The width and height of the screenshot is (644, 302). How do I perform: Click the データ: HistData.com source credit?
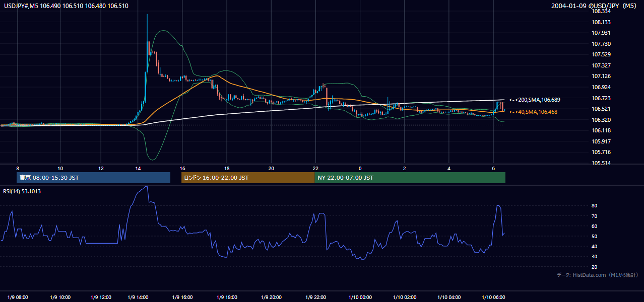tap(598, 275)
